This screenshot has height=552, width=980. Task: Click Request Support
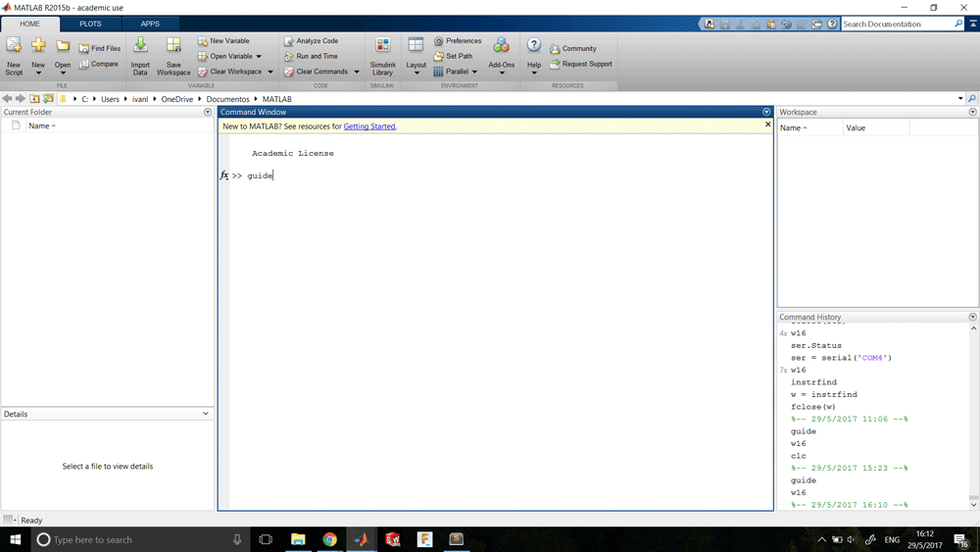point(580,64)
